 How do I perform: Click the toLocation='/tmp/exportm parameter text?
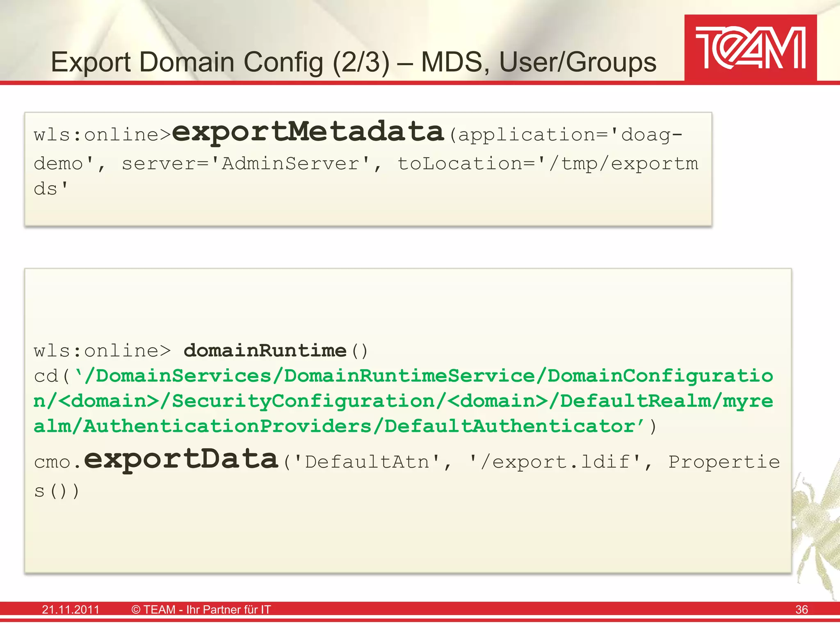tap(548, 164)
